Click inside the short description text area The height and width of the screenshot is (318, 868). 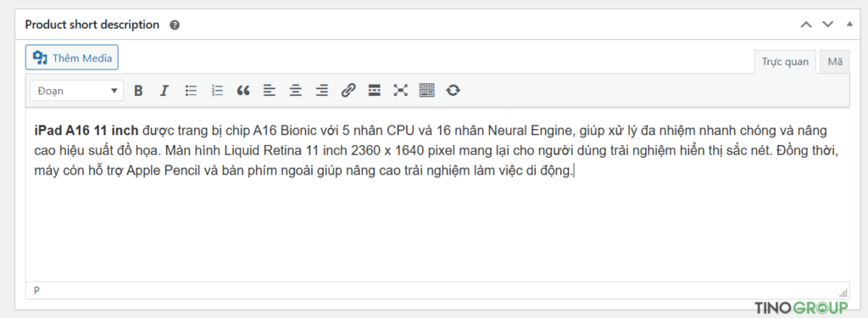click(x=437, y=194)
